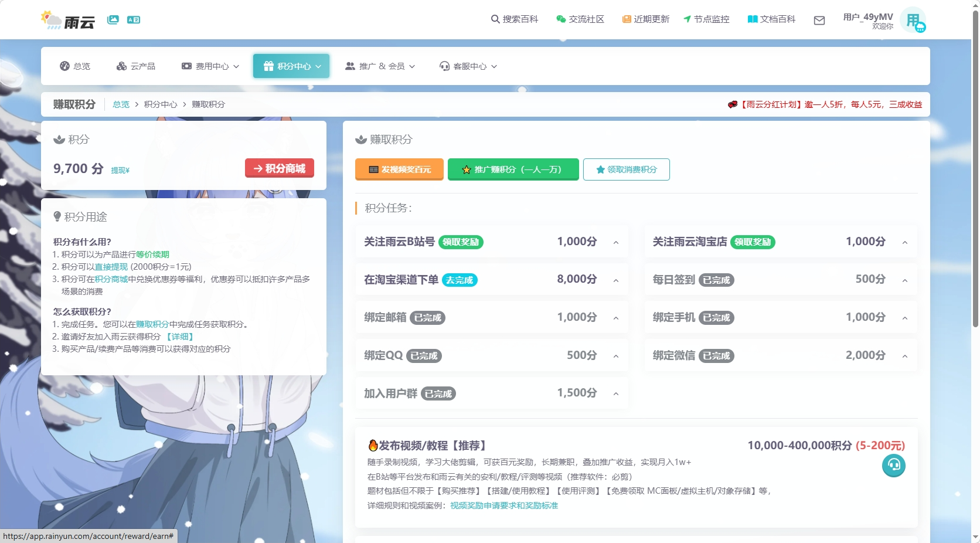Open 视频奖励申请要求和奖励标准 link

tap(504, 505)
